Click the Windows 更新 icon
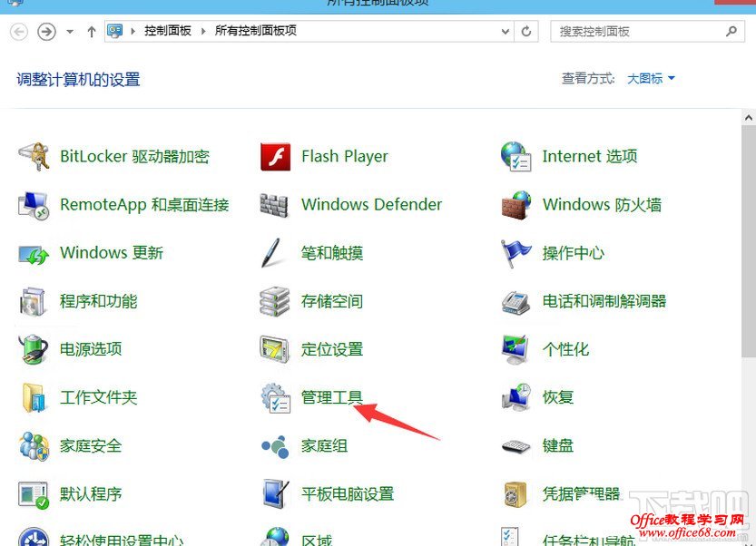Viewport: 756px width, 546px height. pyautogui.click(x=34, y=254)
